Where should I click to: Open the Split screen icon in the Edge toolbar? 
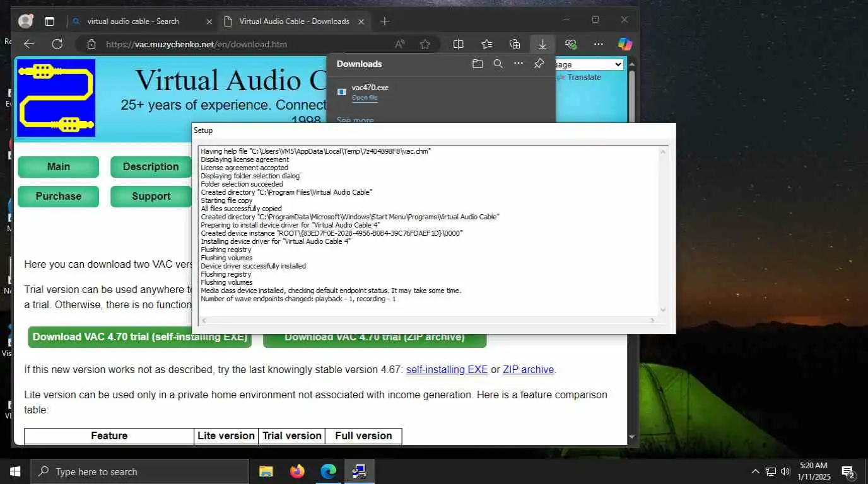tap(459, 44)
